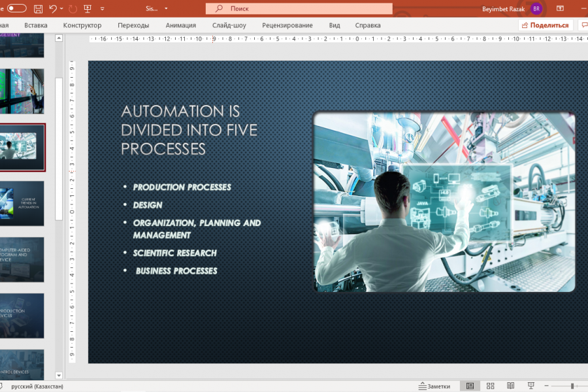The width and height of the screenshot is (588, 392).
Task: Open Customize Quick Access Toolbar dropdown
Action: click(103, 8)
